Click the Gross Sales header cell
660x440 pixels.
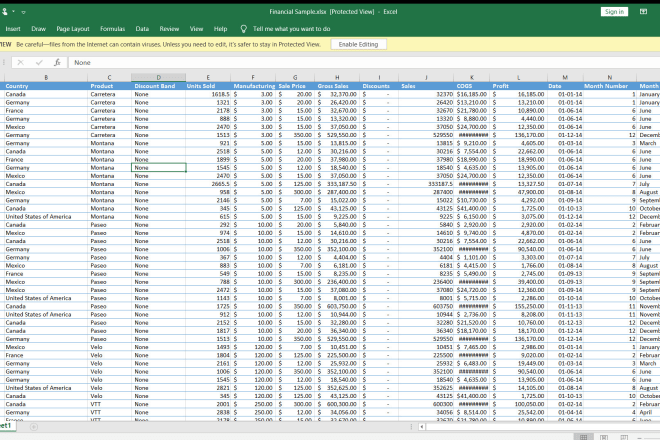337,86
